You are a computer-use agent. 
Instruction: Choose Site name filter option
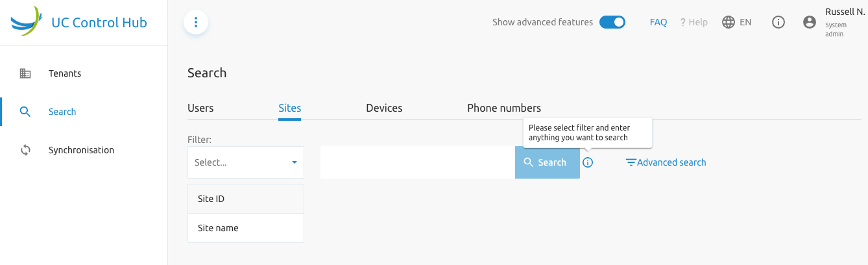click(246, 228)
